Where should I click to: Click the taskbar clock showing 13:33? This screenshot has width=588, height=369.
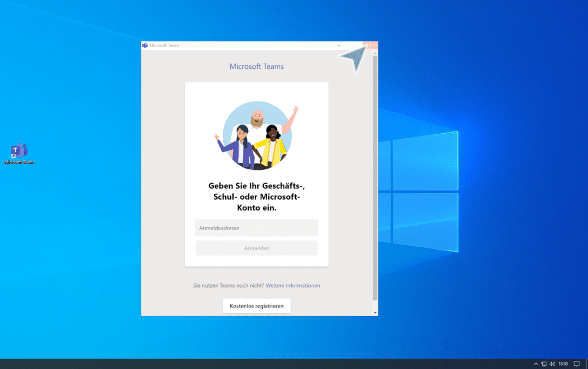pyautogui.click(x=563, y=364)
